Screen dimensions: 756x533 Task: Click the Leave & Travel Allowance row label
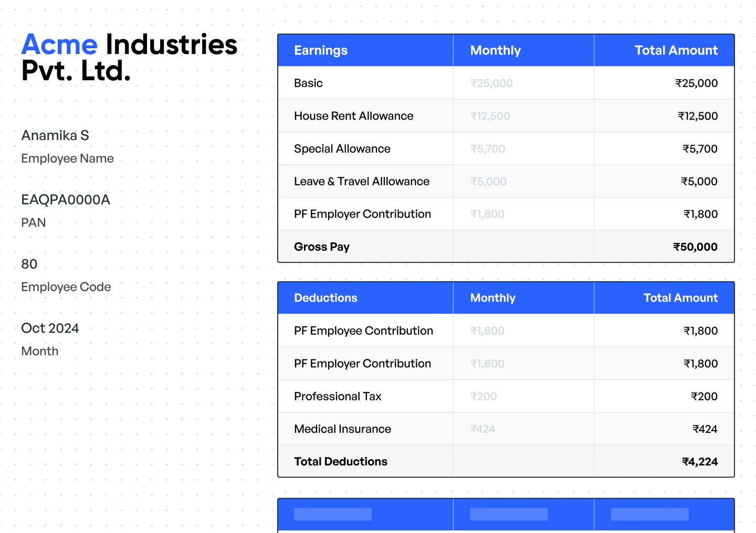coord(362,182)
